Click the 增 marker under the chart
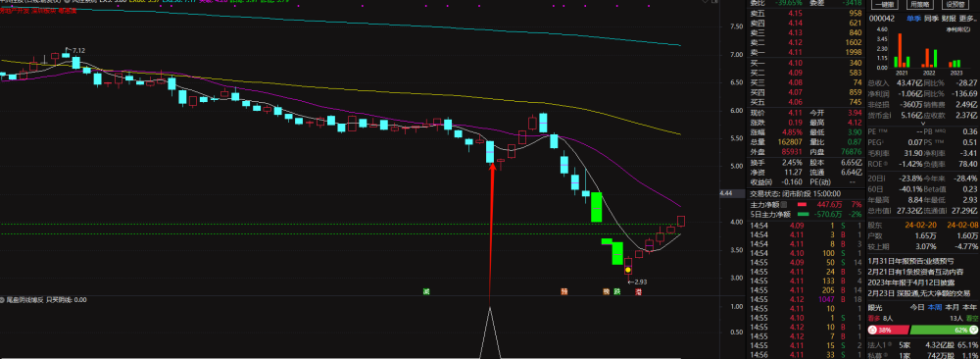The image size is (980, 359). [x=638, y=291]
